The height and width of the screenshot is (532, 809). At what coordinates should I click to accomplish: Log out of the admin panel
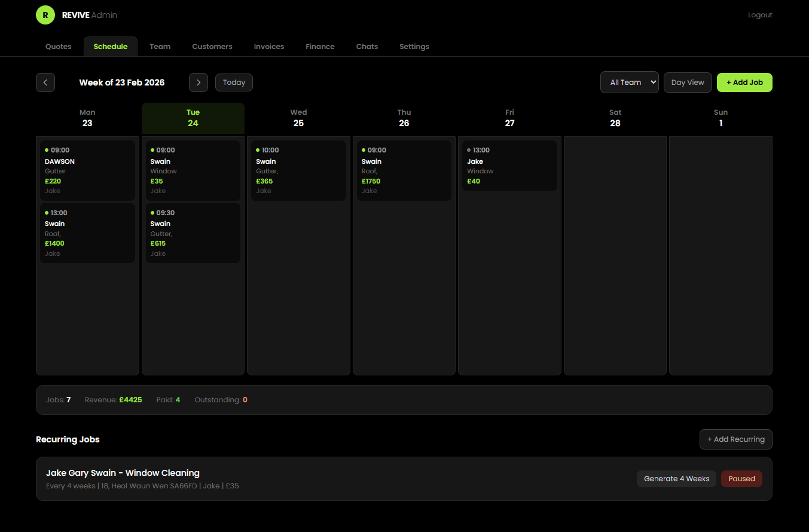pyautogui.click(x=760, y=14)
